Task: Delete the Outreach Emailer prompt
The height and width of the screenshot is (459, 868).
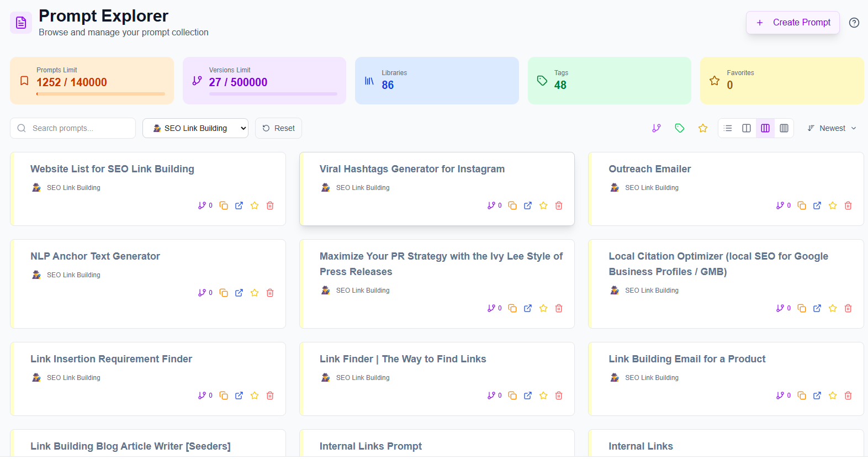Action: [848, 205]
